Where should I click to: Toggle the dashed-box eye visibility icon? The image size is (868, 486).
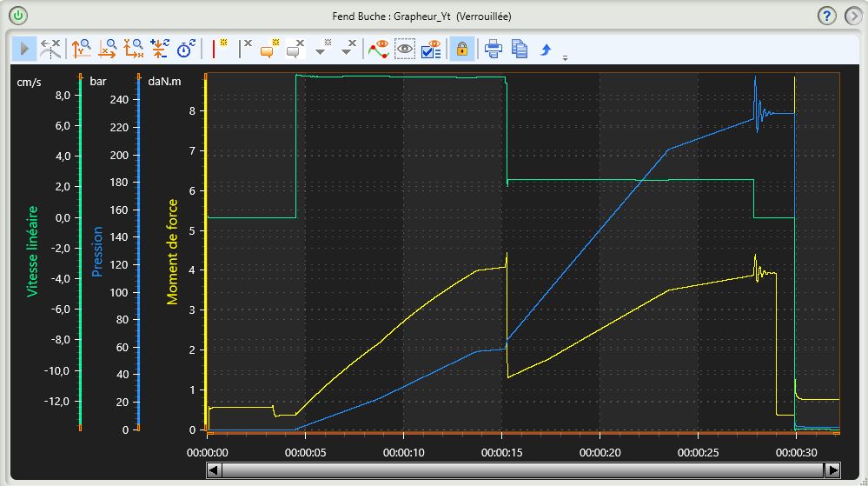[x=405, y=49]
